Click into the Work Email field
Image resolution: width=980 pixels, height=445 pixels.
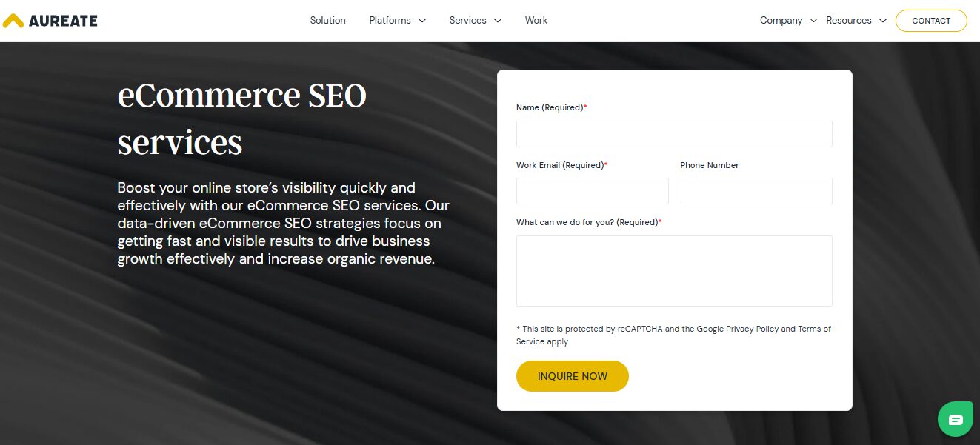[592, 191]
